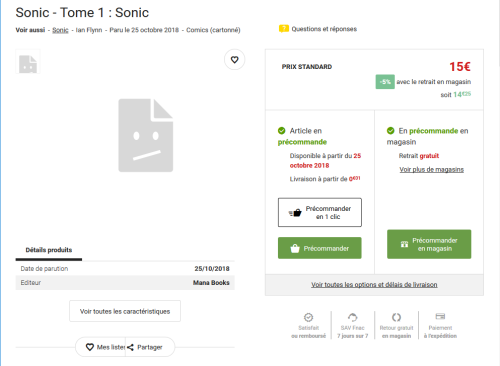Click the Retour gratuit en magasin icon

(x=396, y=317)
